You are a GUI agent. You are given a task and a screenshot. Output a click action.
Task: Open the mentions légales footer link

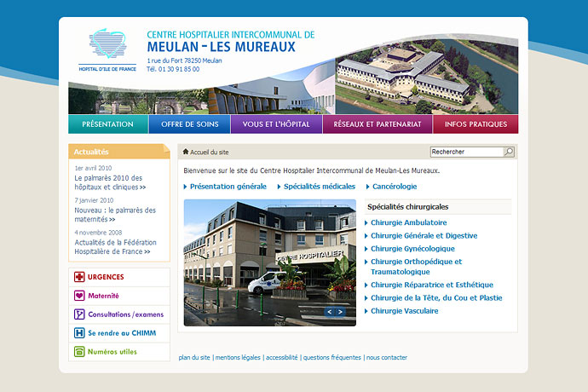click(x=238, y=358)
